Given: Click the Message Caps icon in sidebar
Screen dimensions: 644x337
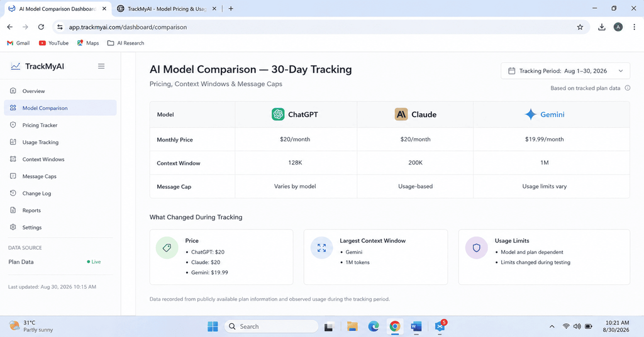Looking at the screenshot, I should (13, 176).
